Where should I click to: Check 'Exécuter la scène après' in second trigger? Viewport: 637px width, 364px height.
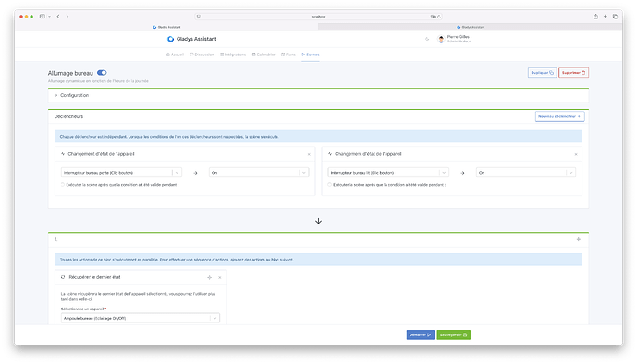[329, 185]
